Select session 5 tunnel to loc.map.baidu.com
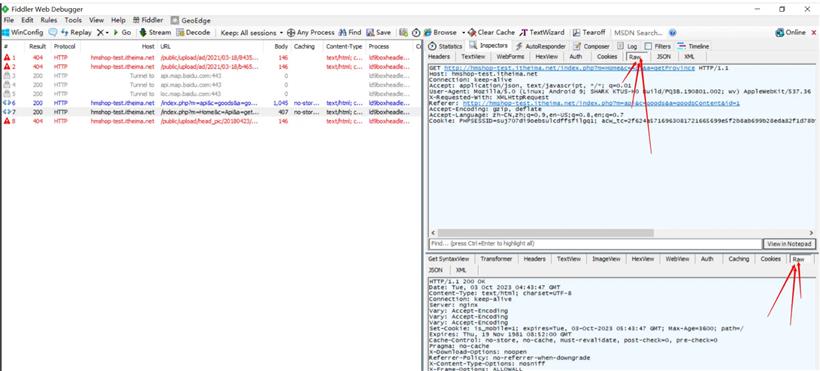The width and height of the screenshot is (820, 371). click(210, 94)
